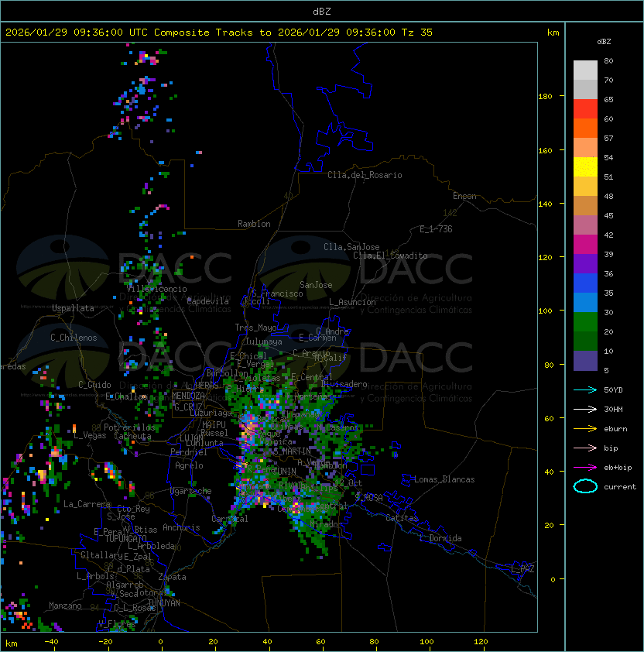644x652 pixels.
Task: Click the white 30HM arrow in legend
Action: 585,409
